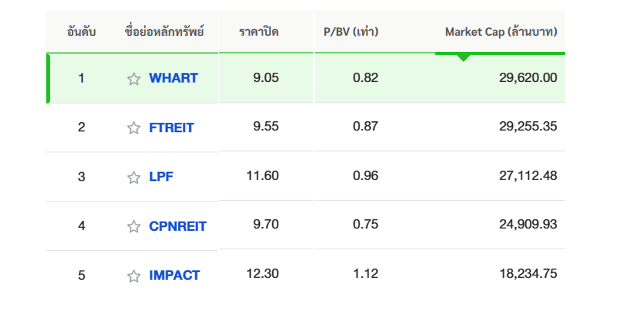View the CPNREIT quote page

point(178,226)
